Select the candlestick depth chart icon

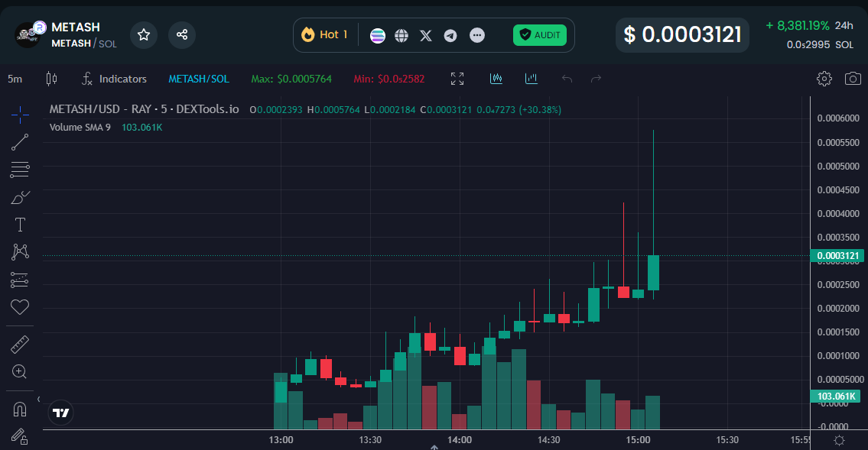pyautogui.click(x=496, y=79)
